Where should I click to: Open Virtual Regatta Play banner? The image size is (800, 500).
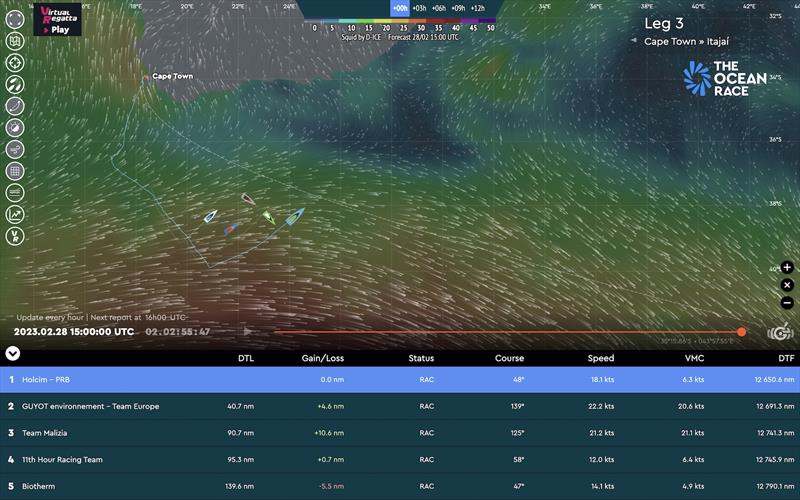[57, 19]
